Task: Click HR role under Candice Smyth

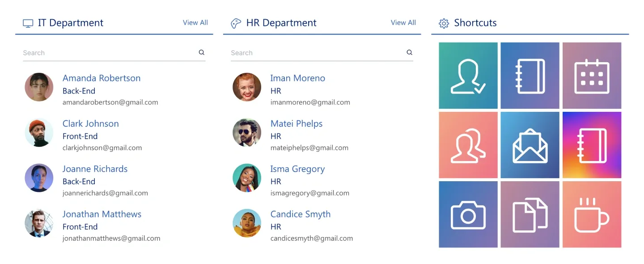Action: (276, 227)
